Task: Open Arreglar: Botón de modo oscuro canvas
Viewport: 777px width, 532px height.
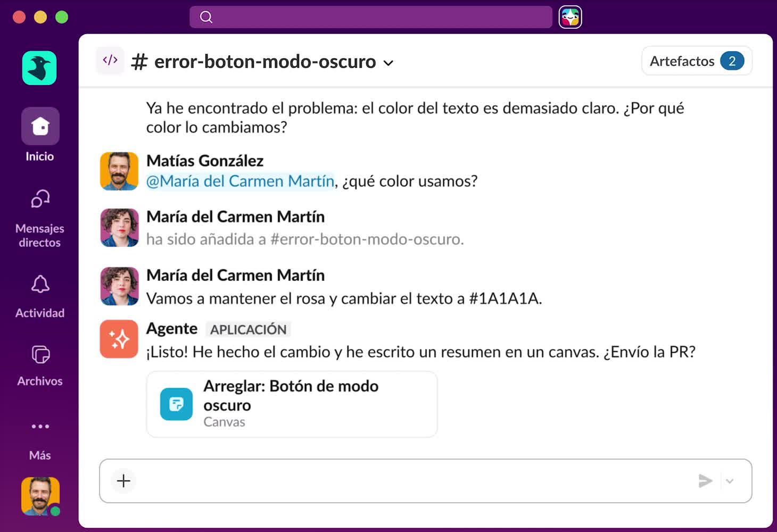Action: (x=292, y=404)
